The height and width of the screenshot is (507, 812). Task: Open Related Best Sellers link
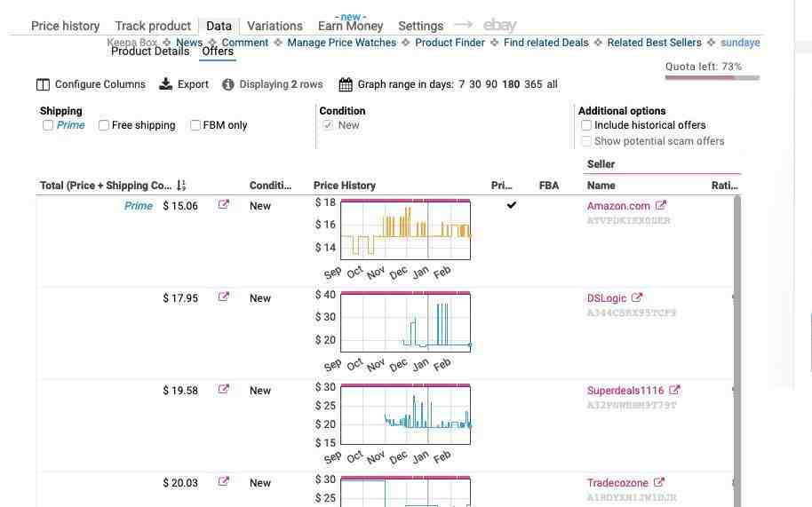tap(654, 43)
